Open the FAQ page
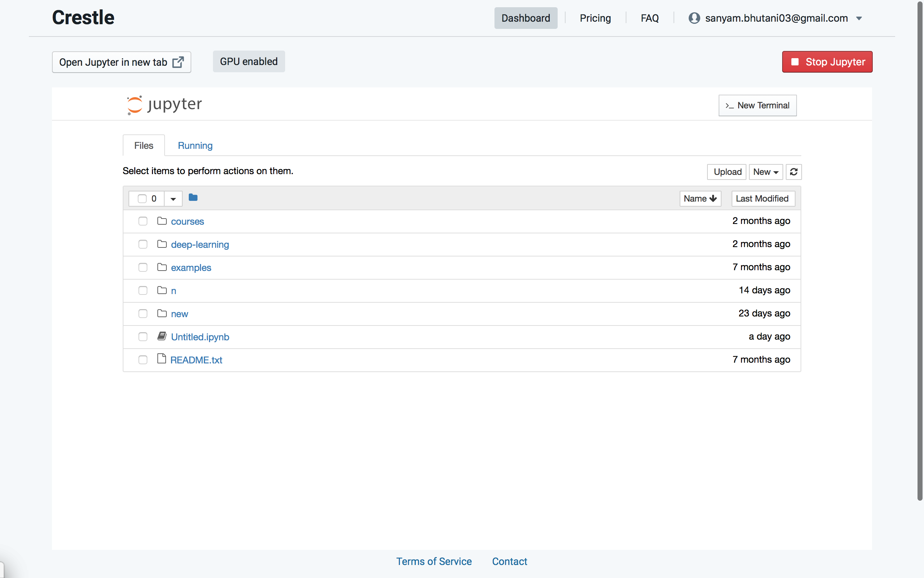This screenshot has height=578, width=924. click(649, 18)
